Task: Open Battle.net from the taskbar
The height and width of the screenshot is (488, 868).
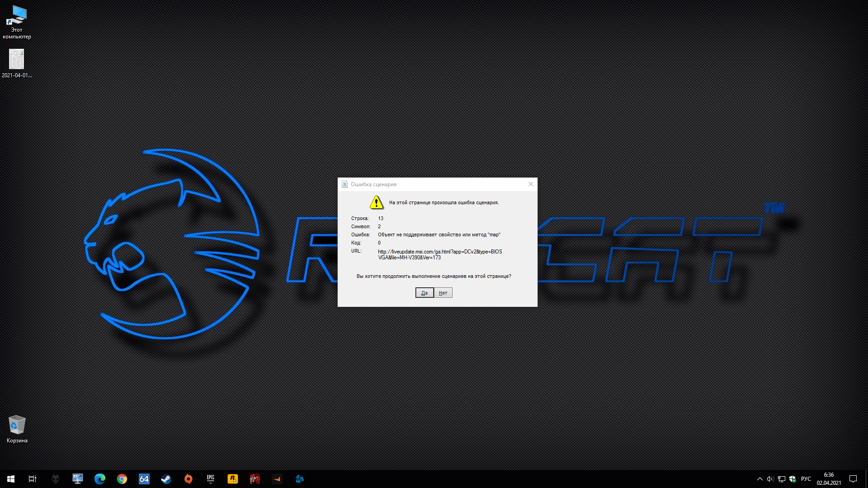Action: (299, 479)
